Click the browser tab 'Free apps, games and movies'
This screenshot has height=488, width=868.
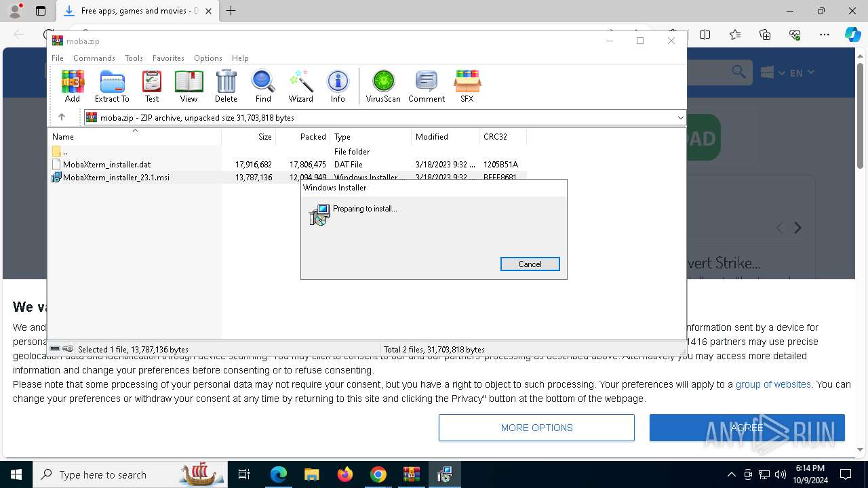click(x=138, y=11)
